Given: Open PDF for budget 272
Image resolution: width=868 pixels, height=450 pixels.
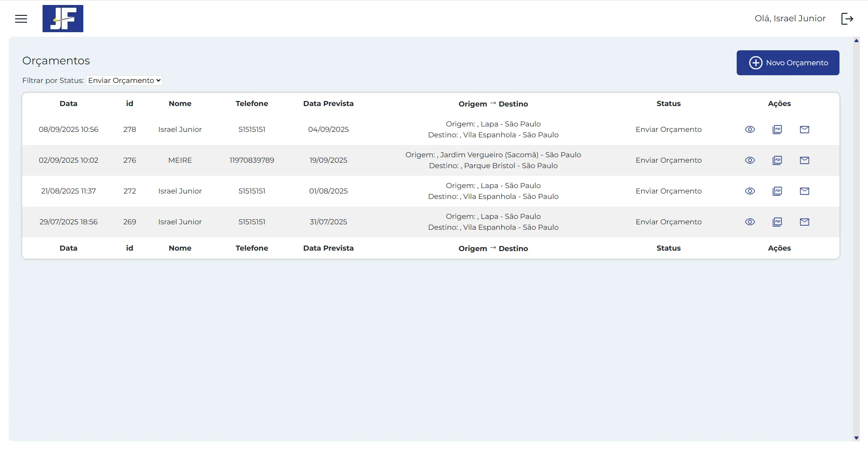Looking at the screenshot, I should tap(777, 191).
